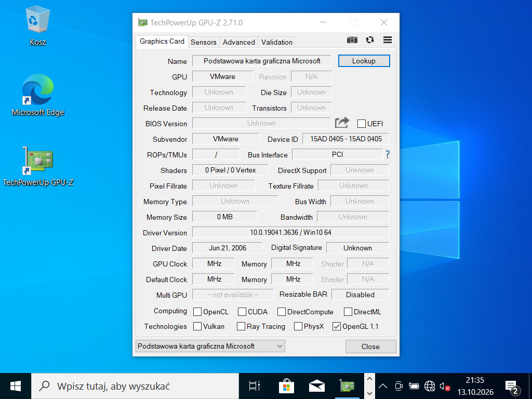The height and width of the screenshot is (399, 532).
Task: Click the GPU-Z title bar app icon
Action: click(x=142, y=23)
